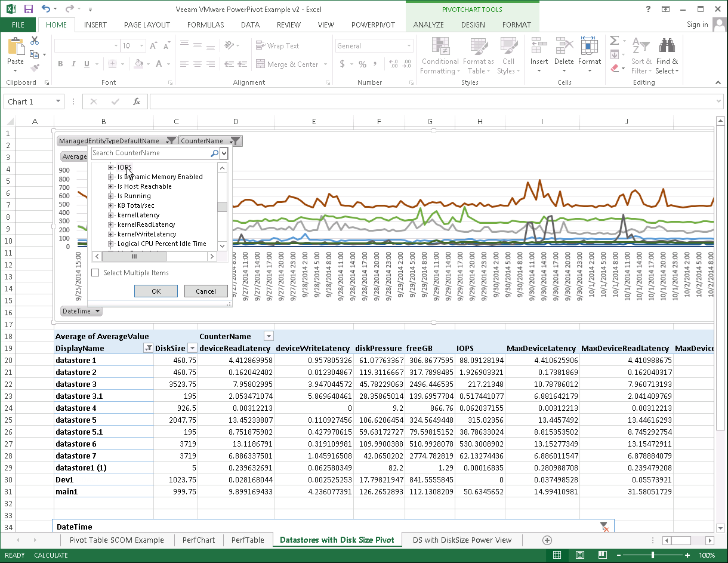Image resolution: width=728 pixels, height=563 pixels.
Task: Open the FILE backstage menu
Action: (18, 25)
